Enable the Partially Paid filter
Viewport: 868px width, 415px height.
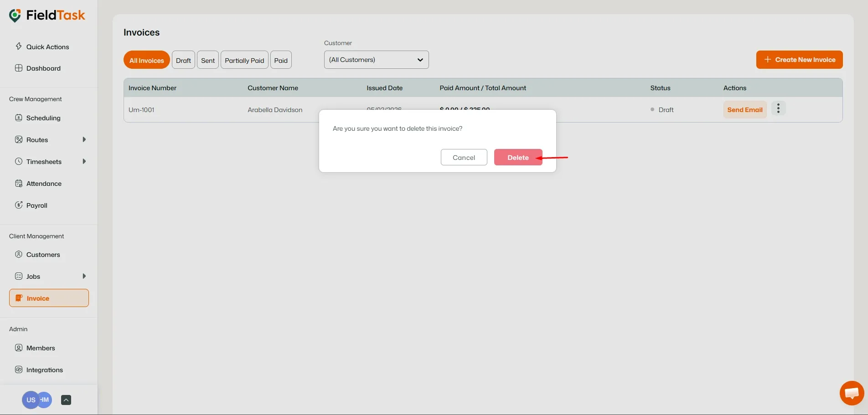[x=244, y=60]
